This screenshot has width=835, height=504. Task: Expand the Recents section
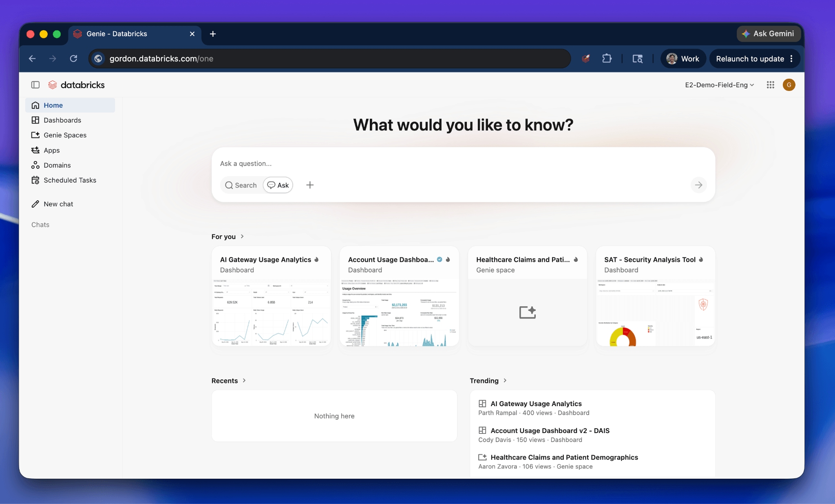pyautogui.click(x=244, y=380)
